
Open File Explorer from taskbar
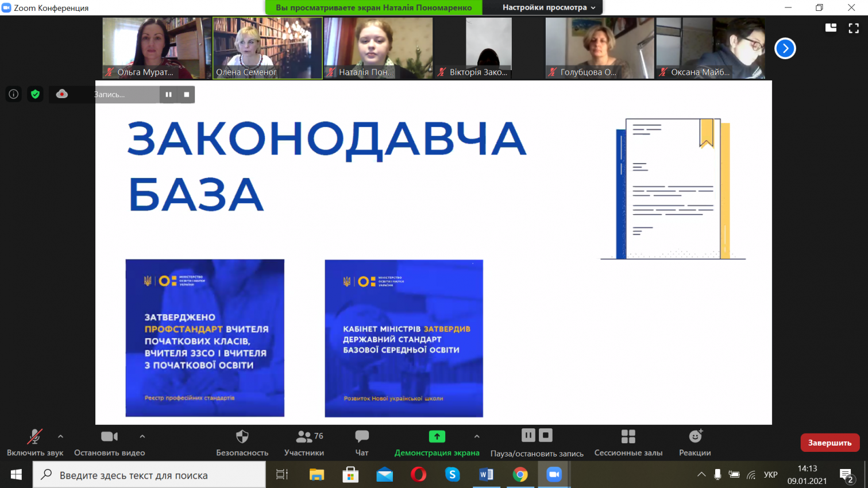[317, 475]
